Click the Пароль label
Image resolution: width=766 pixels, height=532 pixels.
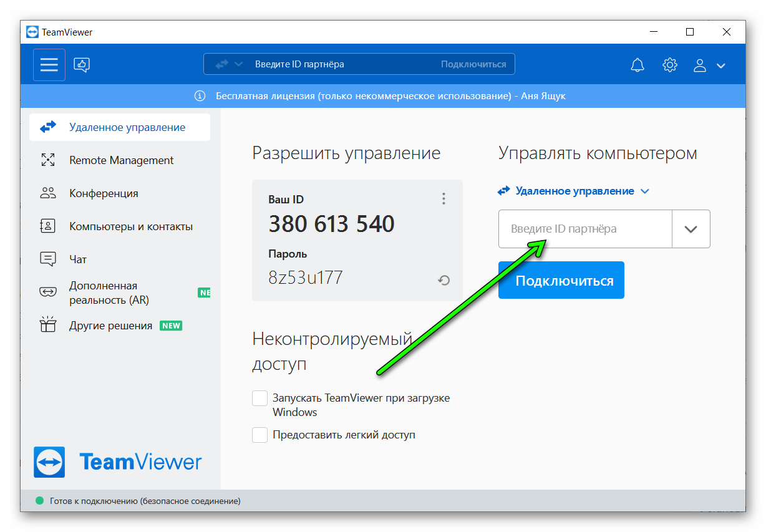coord(288,254)
